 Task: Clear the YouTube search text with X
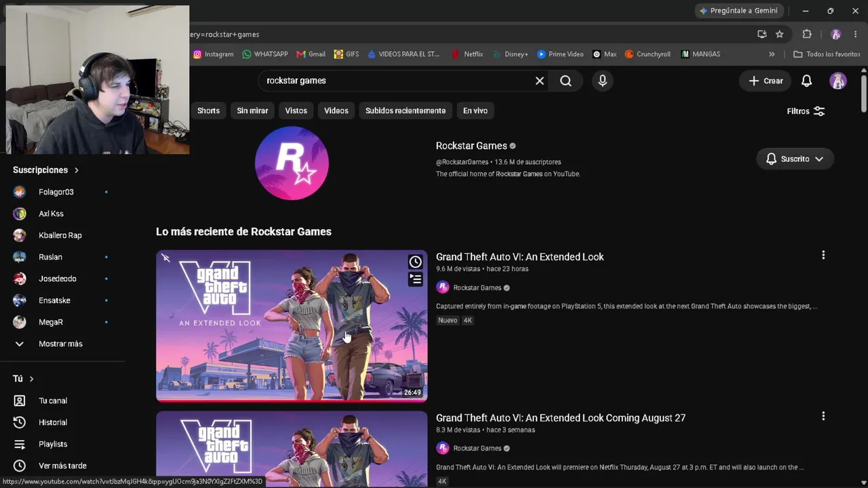pos(540,81)
